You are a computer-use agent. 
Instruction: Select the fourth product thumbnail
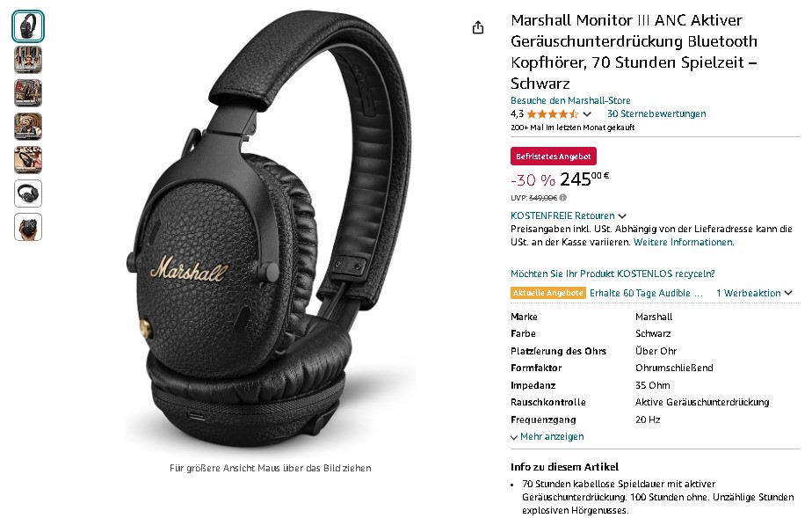[28, 127]
